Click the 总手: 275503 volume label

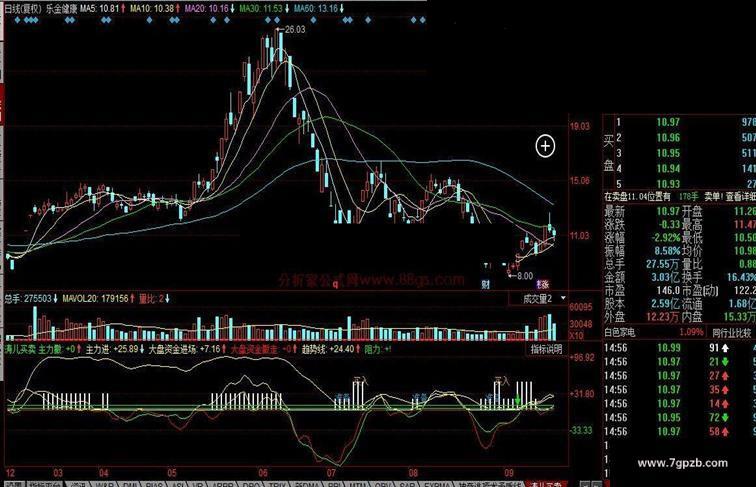[x=27, y=299]
